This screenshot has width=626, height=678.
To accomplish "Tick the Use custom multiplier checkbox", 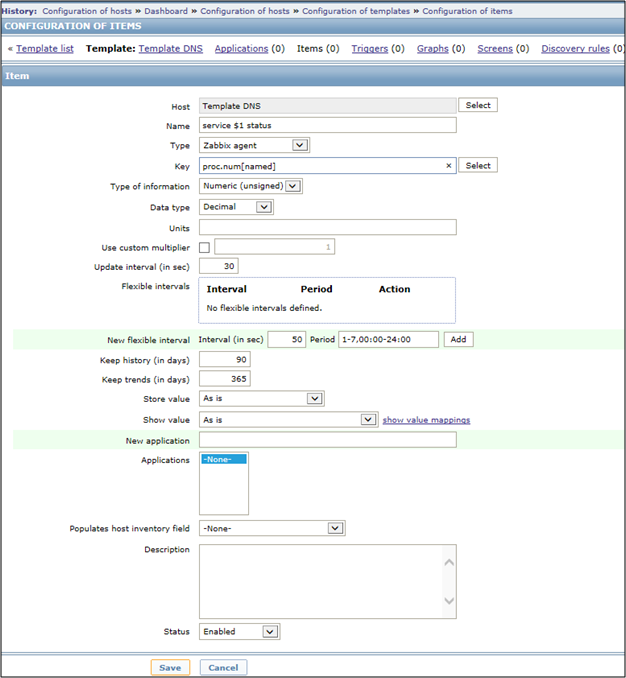I will click(204, 247).
